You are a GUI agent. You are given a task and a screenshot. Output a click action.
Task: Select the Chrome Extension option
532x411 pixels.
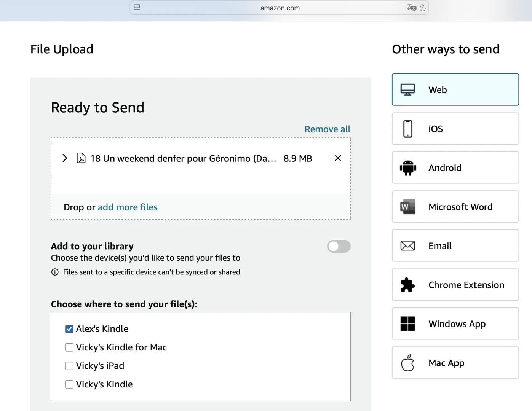coord(455,285)
